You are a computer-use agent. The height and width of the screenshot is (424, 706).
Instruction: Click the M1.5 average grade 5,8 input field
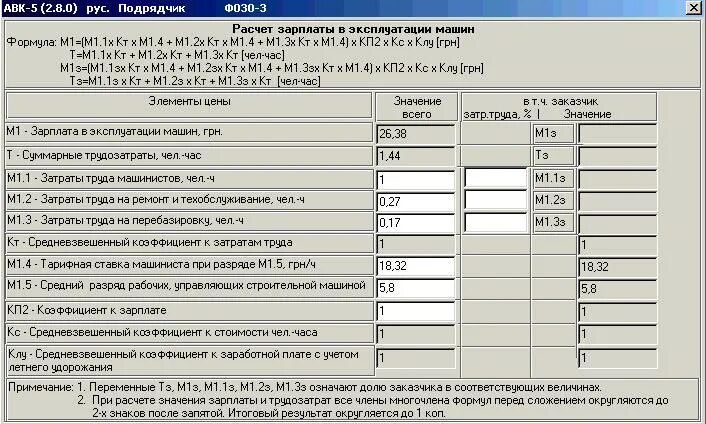[x=416, y=288]
